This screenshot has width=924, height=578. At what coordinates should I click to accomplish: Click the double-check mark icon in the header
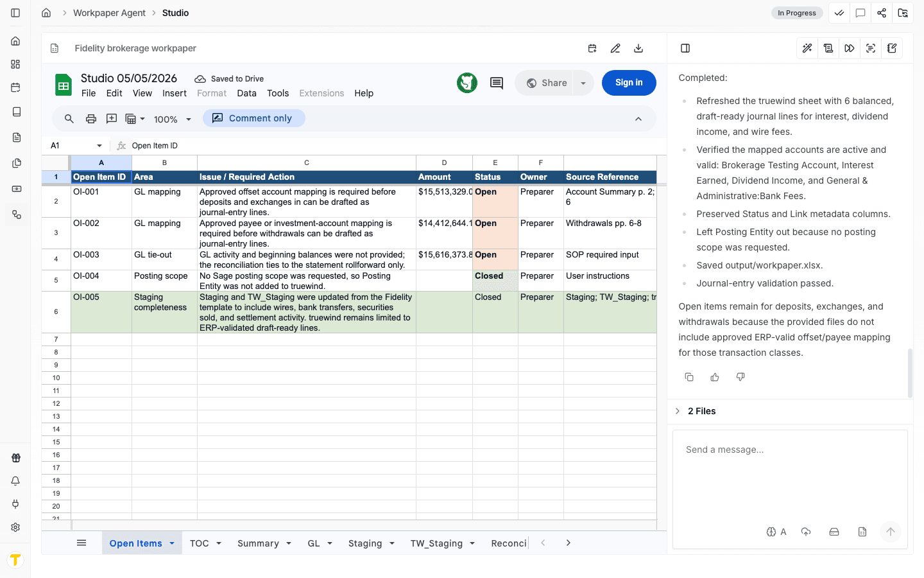pyautogui.click(x=839, y=13)
